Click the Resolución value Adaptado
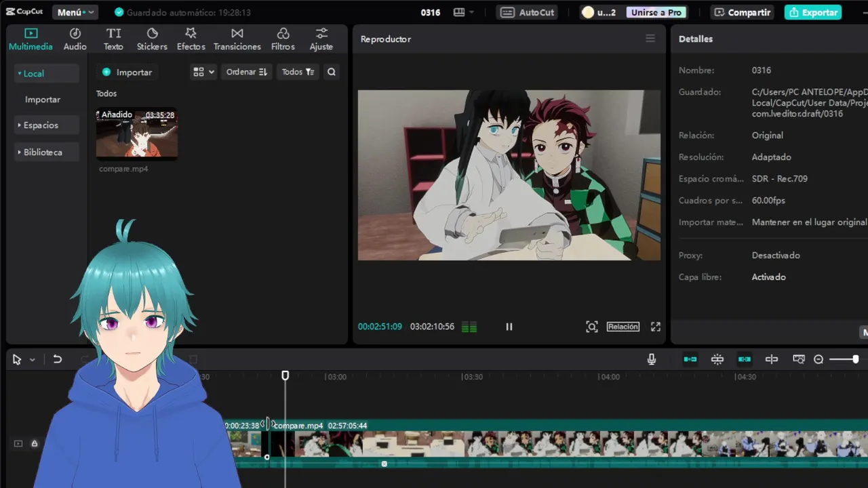The height and width of the screenshot is (488, 868). coord(771,157)
